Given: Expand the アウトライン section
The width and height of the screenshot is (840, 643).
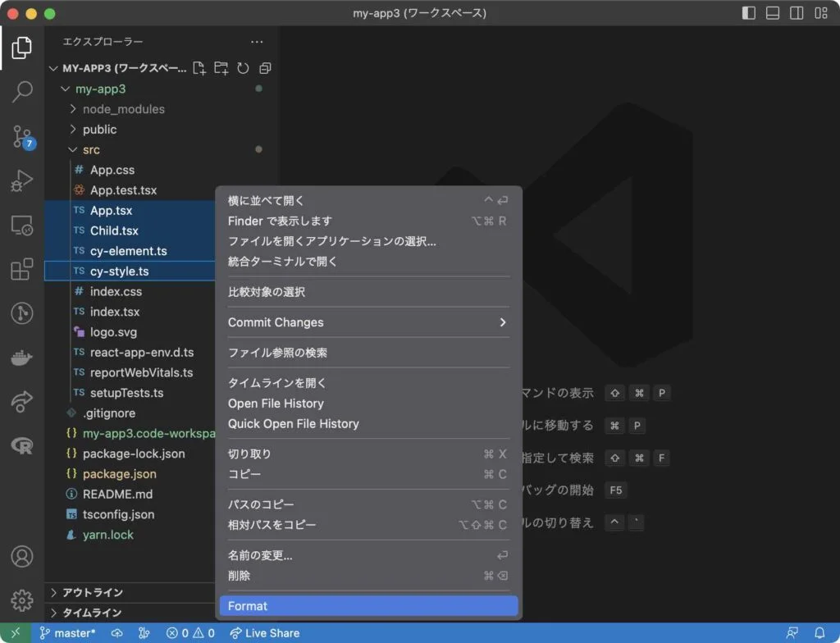Looking at the screenshot, I should [x=93, y=592].
